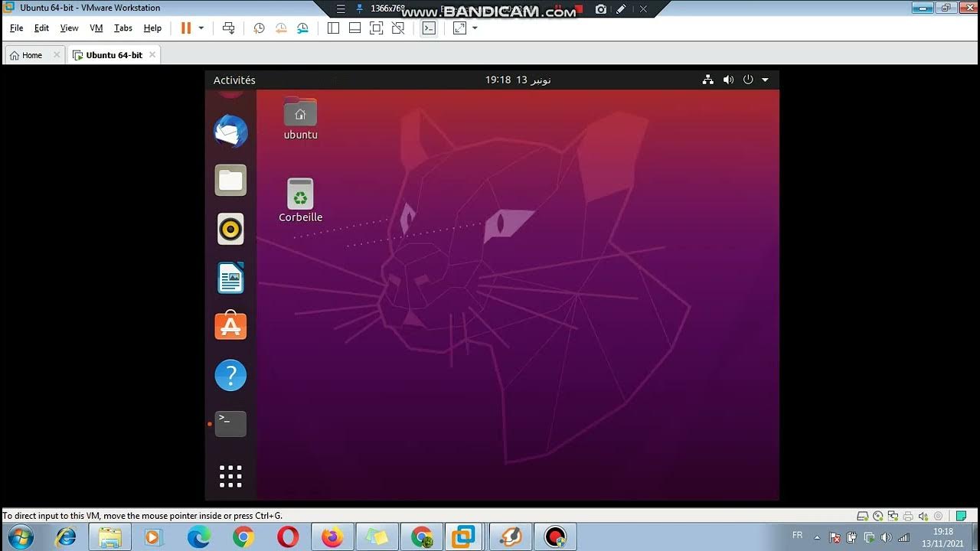The height and width of the screenshot is (551, 980).
Task: Open the snapshot manager
Action: [x=302, y=28]
